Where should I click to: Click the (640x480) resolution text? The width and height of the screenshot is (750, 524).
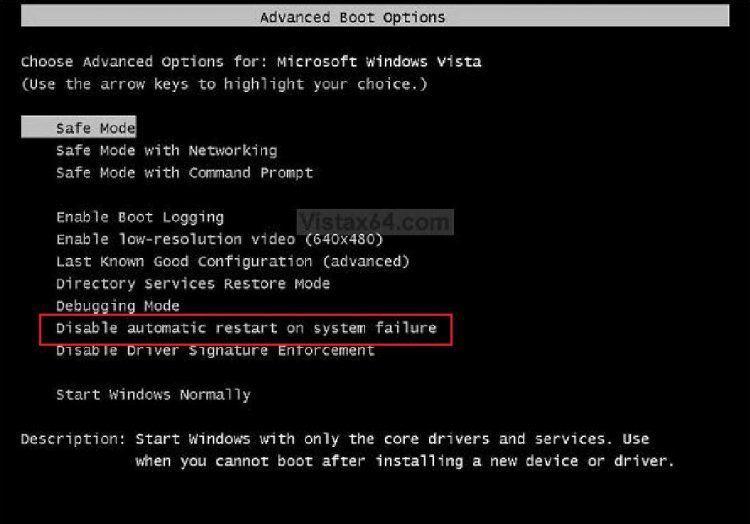point(342,239)
